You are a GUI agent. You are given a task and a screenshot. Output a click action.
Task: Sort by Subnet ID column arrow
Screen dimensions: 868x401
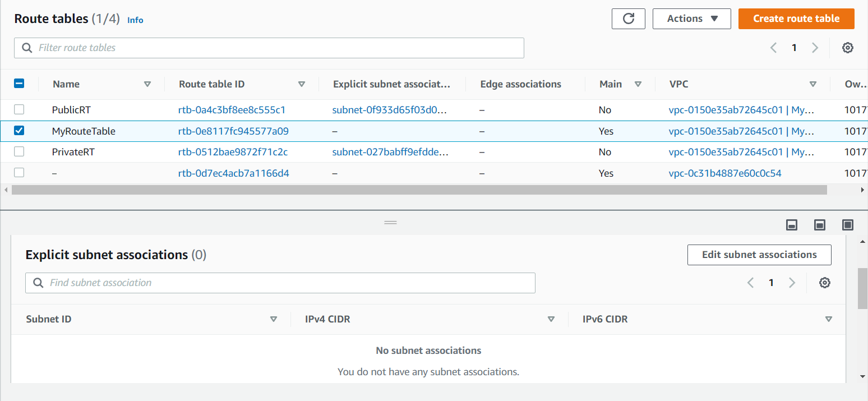pyautogui.click(x=274, y=319)
